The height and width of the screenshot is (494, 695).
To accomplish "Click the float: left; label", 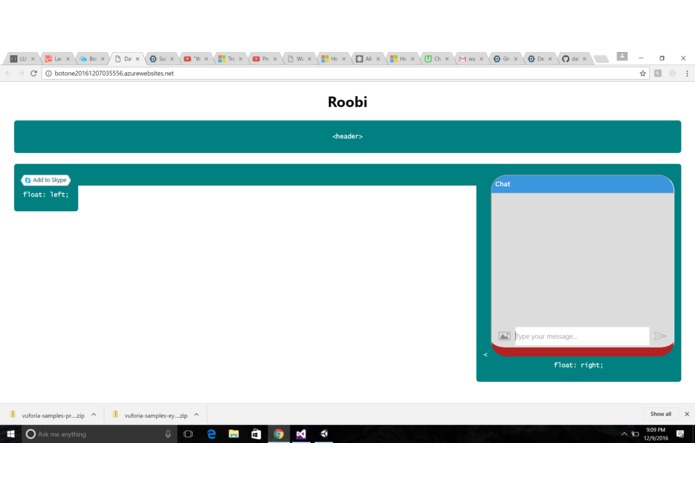I will [46, 194].
